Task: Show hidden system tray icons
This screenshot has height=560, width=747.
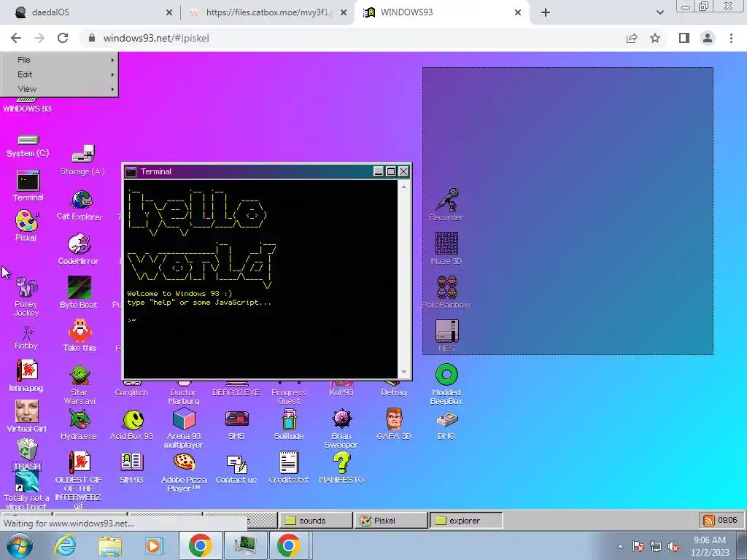Action: coord(620,546)
